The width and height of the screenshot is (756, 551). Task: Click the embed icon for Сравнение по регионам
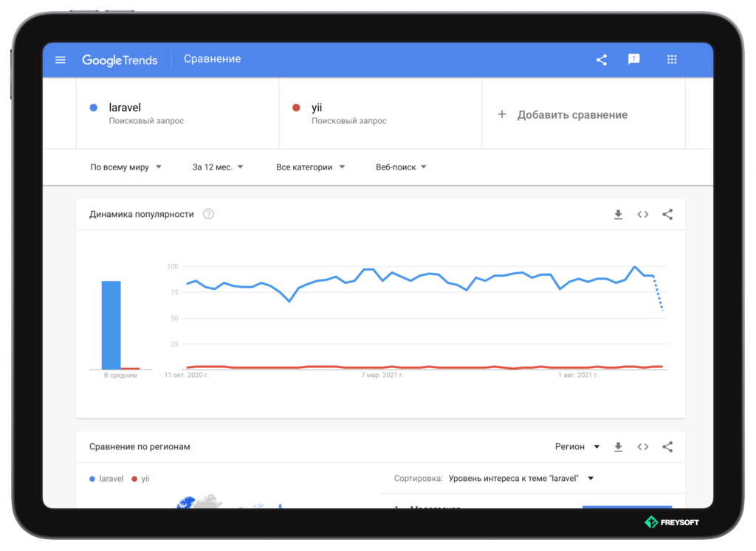[643, 447]
